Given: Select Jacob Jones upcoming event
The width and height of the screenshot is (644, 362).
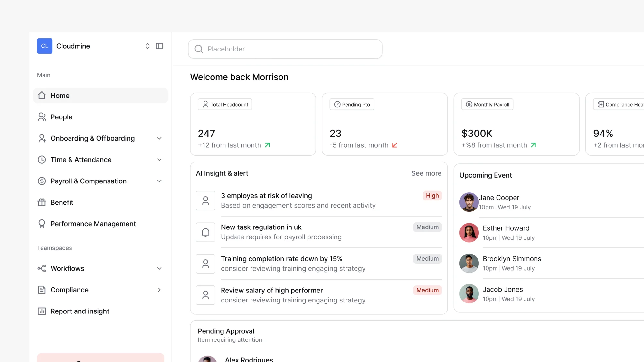Looking at the screenshot, I should pyautogui.click(x=552, y=294).
